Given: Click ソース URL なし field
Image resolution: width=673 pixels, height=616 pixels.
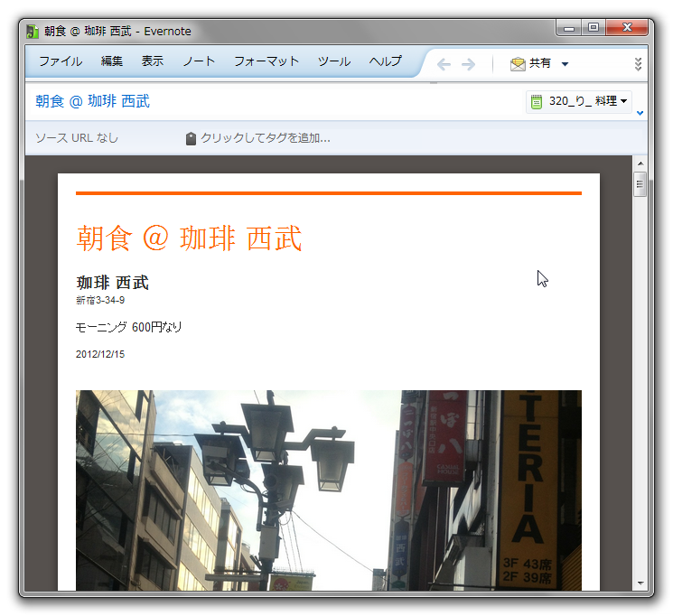Looking at the screenshot, I should [77, 138].
